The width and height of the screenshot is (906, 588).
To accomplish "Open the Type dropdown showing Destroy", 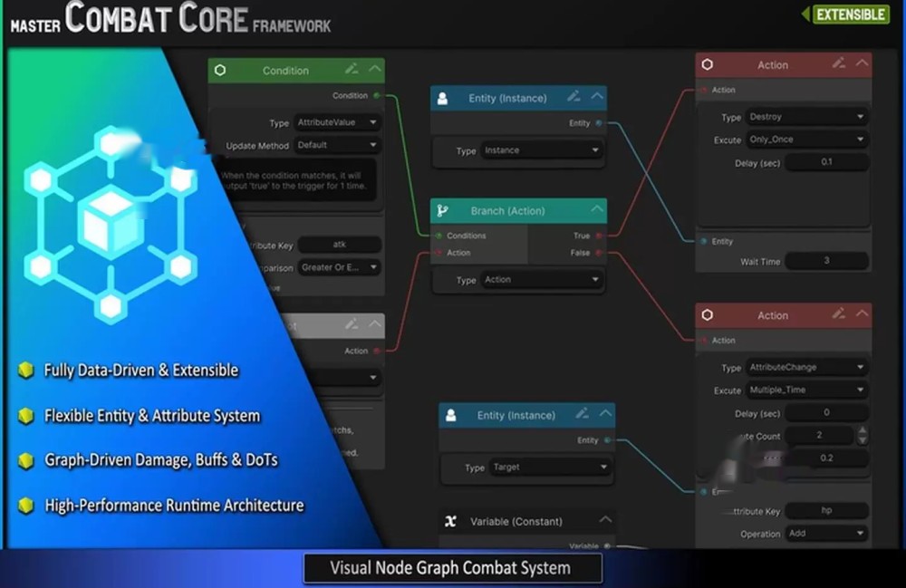I will click(x=806, y=117).
